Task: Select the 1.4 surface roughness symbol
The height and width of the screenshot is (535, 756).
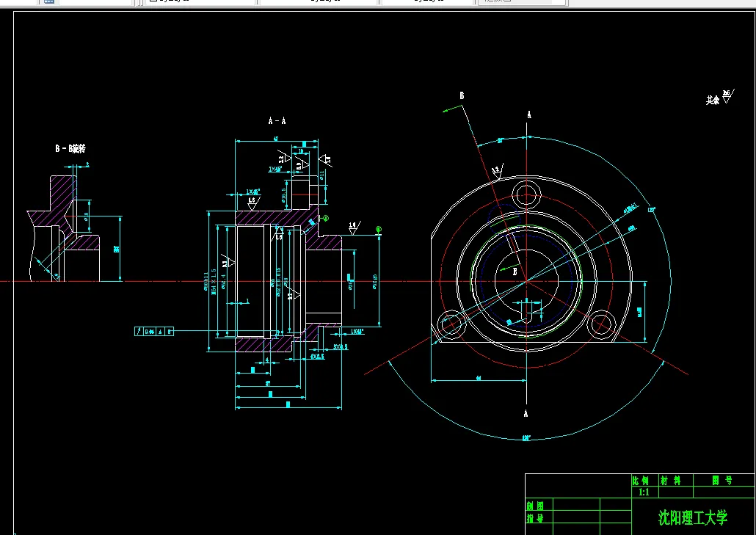Action: (353, 228)
